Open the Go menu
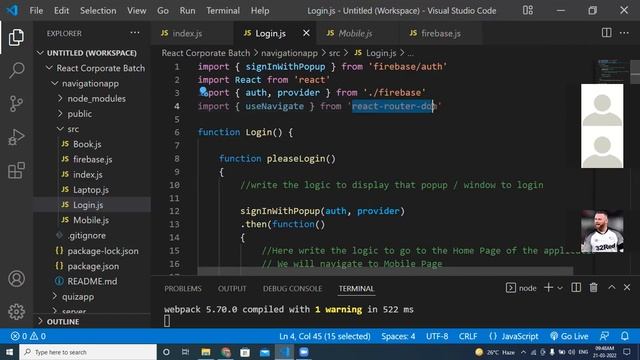Viewport: 640px width, 360px height. pyautogui.click(x=162, y=11)
